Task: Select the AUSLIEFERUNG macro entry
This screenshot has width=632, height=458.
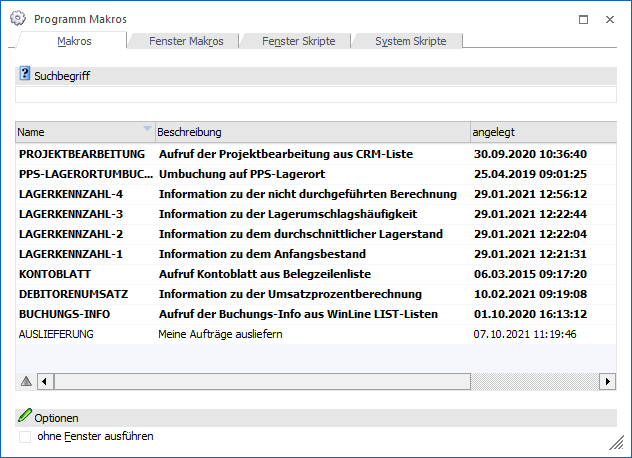Action: coord(56,334)
